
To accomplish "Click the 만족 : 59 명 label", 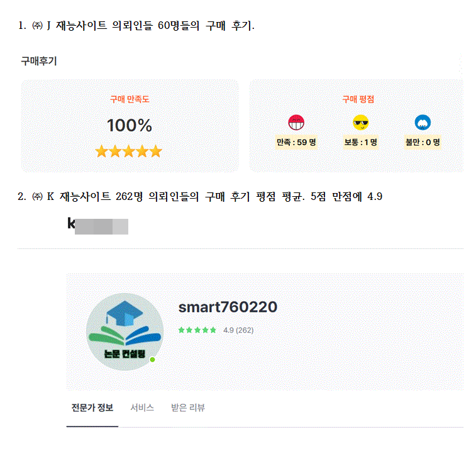I will 296,142.
